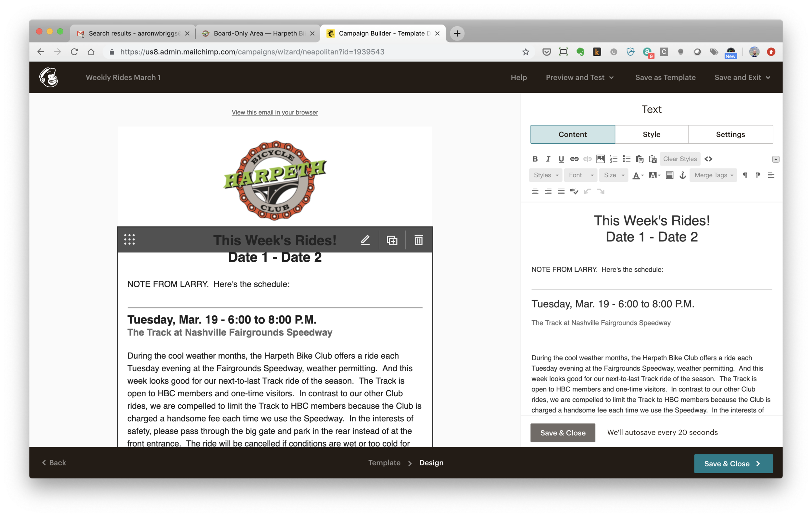
Task: Go Back using the bottom bar link
Action: pos(54,462)
